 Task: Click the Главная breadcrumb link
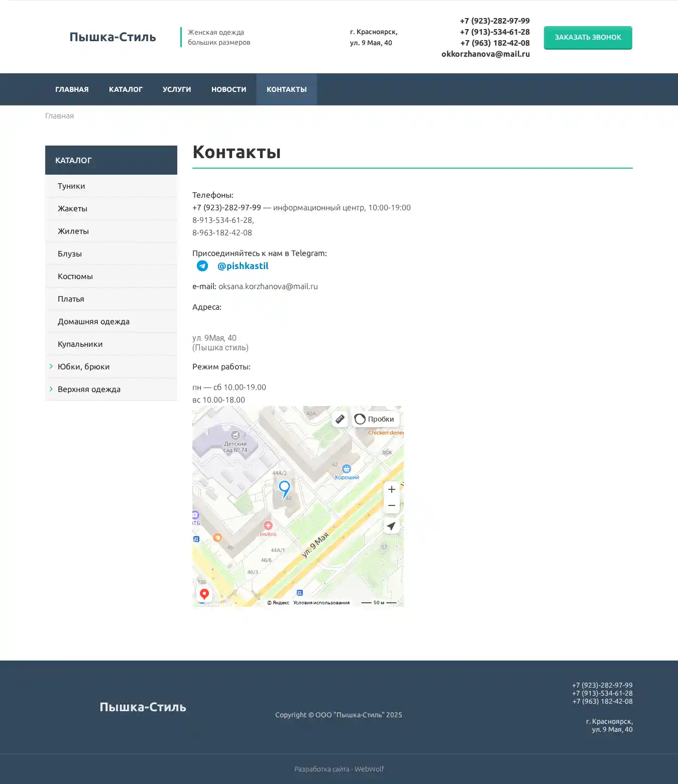(59, 116)
